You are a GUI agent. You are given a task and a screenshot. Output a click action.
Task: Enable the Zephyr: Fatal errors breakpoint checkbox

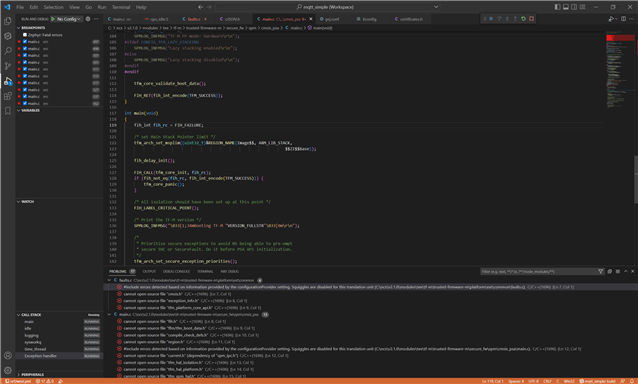pyautogui.click(x=25, y=35)
